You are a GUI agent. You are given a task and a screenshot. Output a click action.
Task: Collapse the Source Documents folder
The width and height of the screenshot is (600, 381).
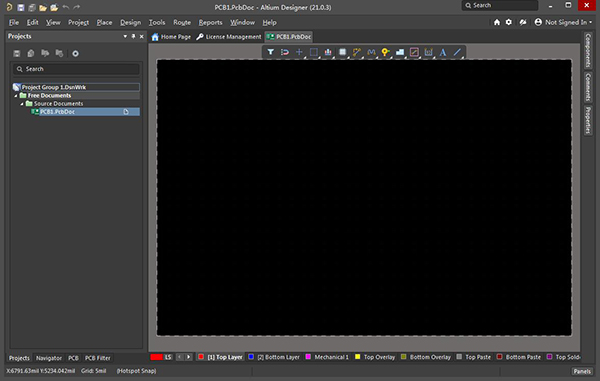pos(22,104)
